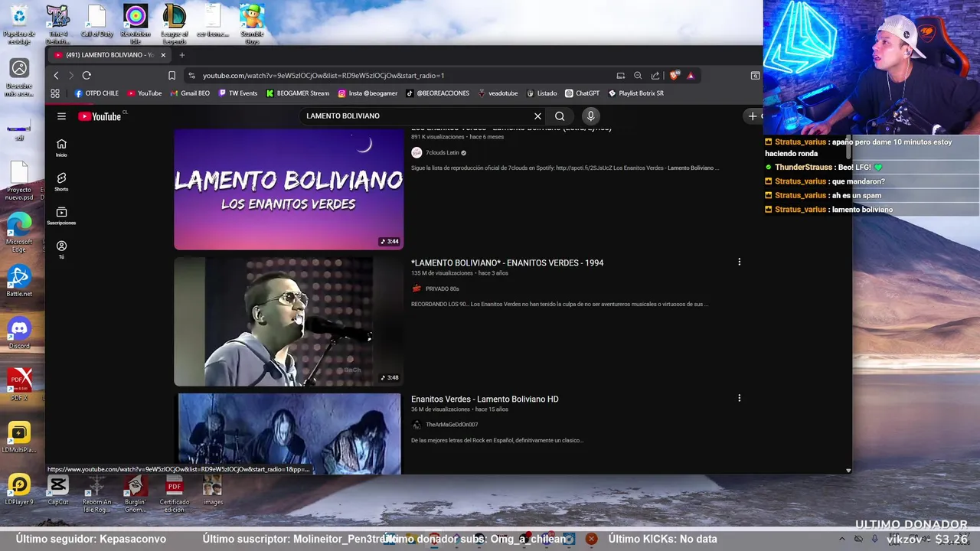Click the YouTube search magnifier button
Screen dimensions: 980x551
560,116
